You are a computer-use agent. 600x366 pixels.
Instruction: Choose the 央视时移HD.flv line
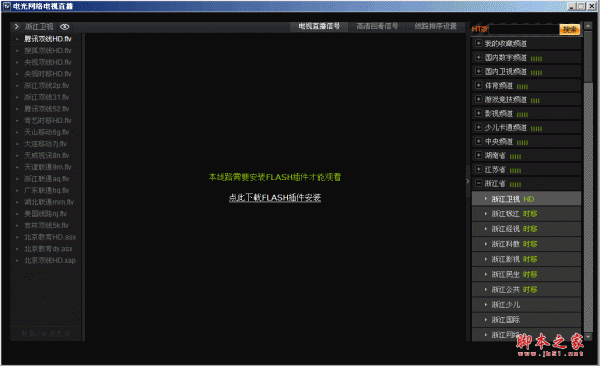tap(48, 74)
